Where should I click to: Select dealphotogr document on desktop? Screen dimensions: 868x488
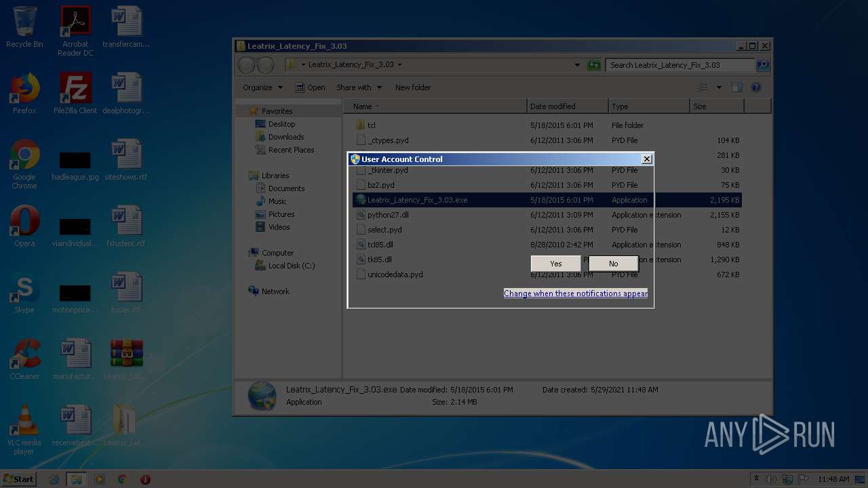126,94
